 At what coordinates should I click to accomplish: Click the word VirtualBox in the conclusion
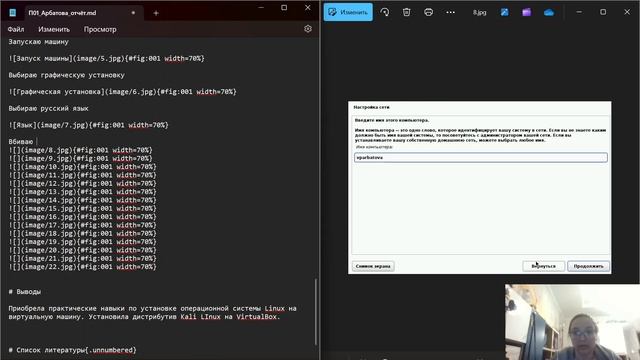(x=256, y=317)
